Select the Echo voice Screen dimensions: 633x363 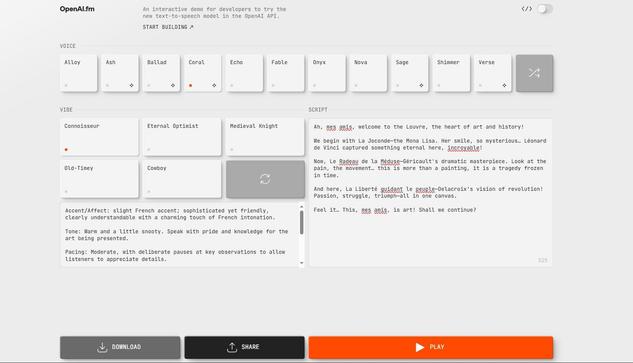(244, 73)
